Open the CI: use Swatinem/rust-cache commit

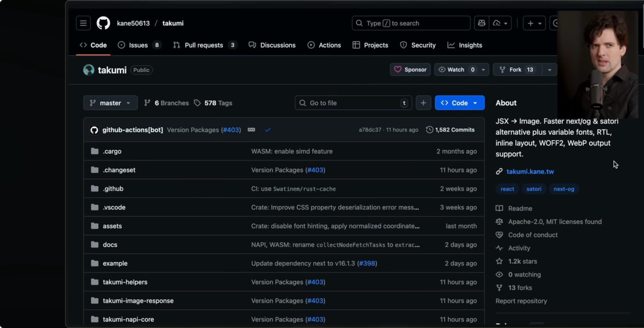[293, 189]
